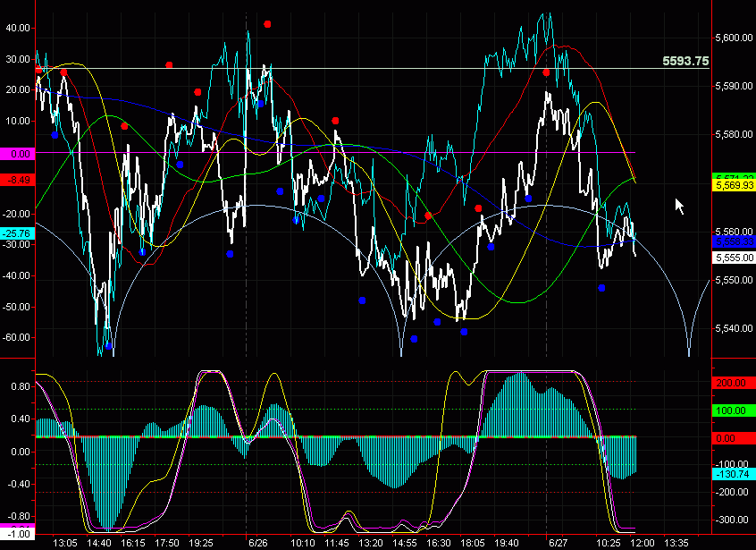
Task: Click the 6/27 date label
Action: click(x=559, y=543)
